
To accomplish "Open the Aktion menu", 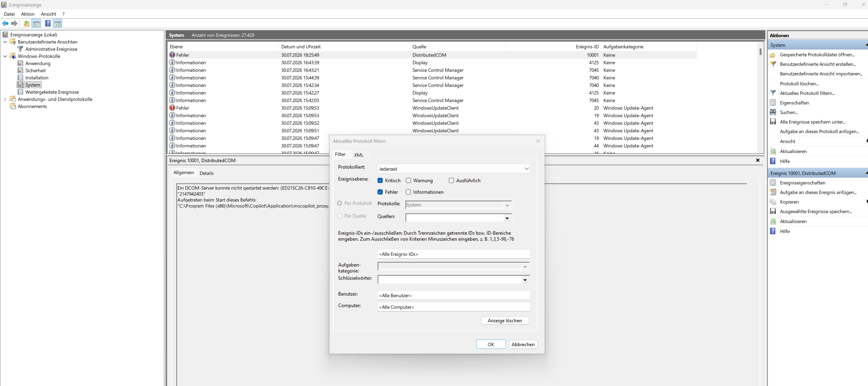I will (x=28, y=14).
